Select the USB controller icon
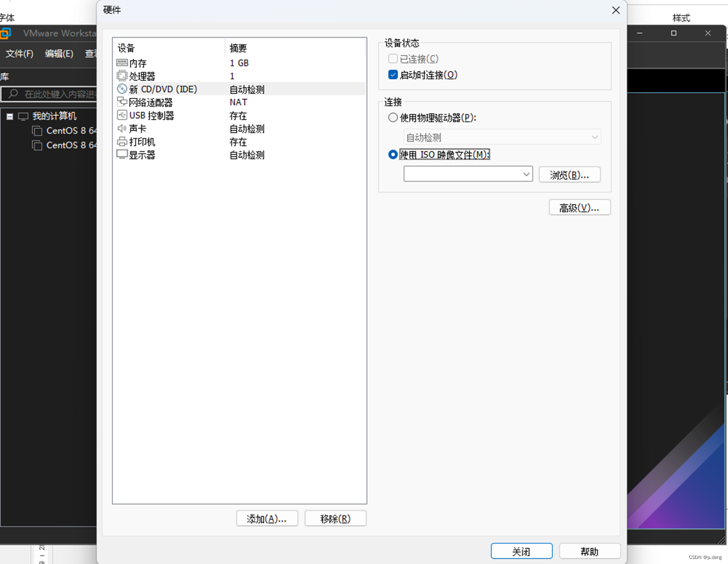Image resolution: width=728 pixels, height=564 pixels. tap(122, 115)
